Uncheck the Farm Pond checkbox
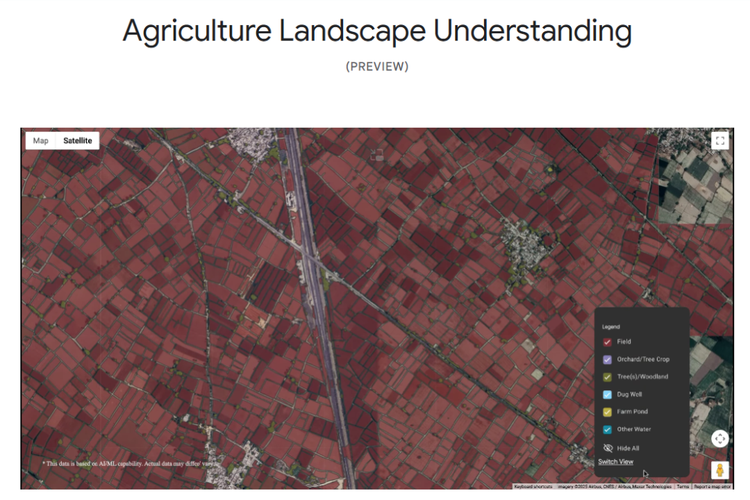Viewport: 750px width, 500px height. [x=607, y=412]
